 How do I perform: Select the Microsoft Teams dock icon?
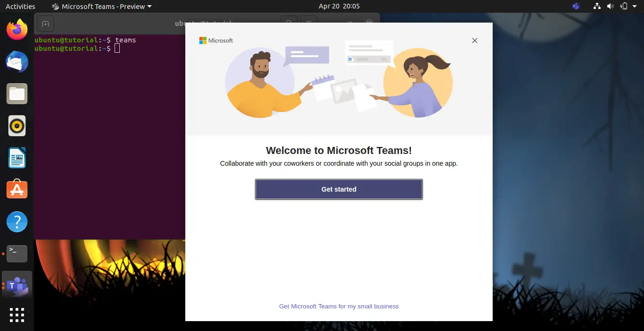point(17,285)
